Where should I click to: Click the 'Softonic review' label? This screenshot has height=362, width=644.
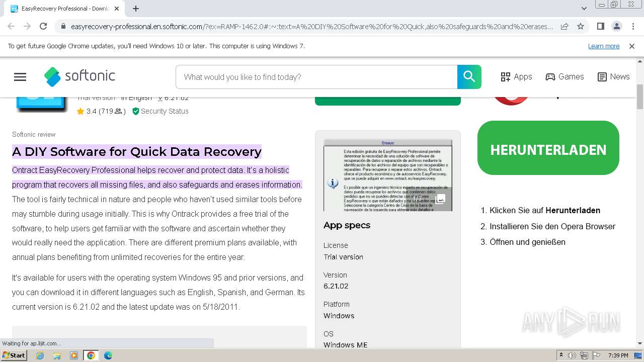(x=34, y=134)
